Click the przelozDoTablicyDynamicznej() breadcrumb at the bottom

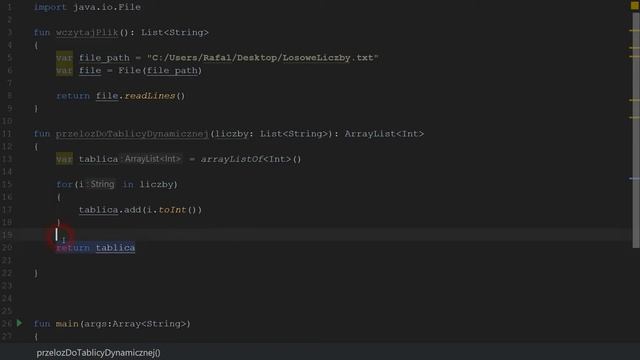point(98,353)
